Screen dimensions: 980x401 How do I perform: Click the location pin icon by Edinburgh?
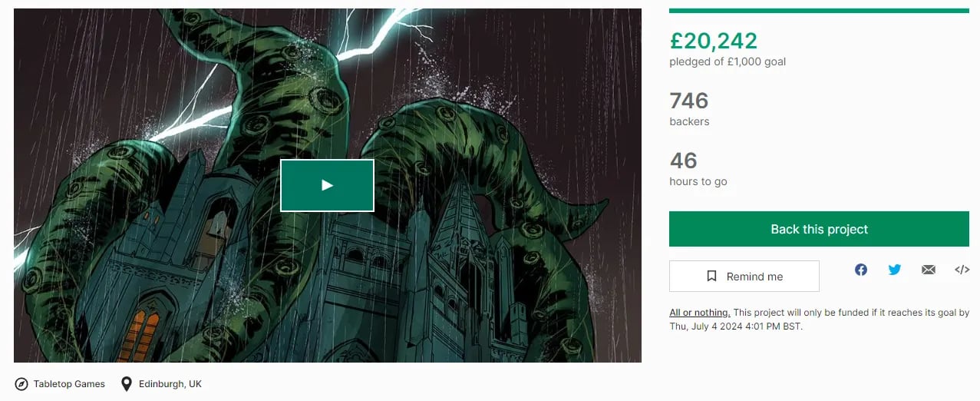pos(127,384)
